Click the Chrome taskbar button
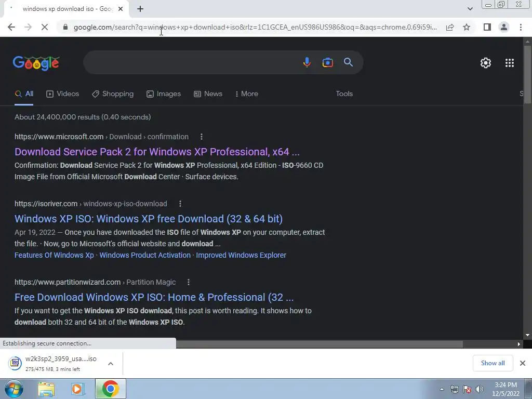 tap(110, 389)
